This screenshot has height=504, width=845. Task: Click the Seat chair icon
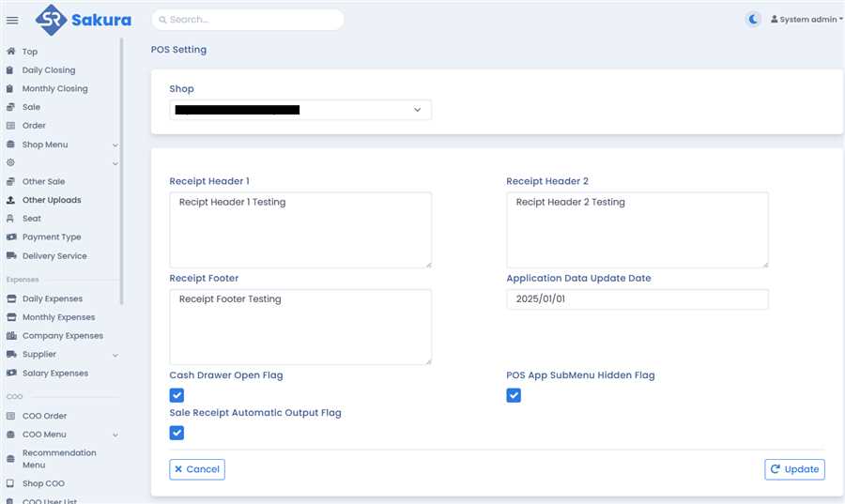pos(11,219)
